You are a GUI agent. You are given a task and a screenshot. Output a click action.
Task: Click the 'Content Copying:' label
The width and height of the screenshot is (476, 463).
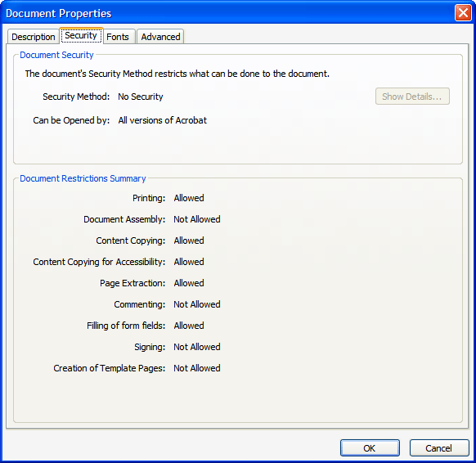click(131, 240)
